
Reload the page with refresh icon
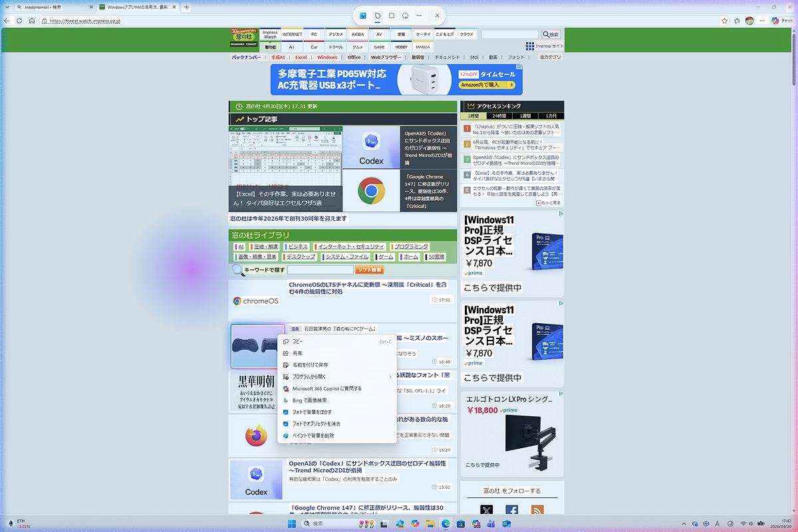pos(19,21)
